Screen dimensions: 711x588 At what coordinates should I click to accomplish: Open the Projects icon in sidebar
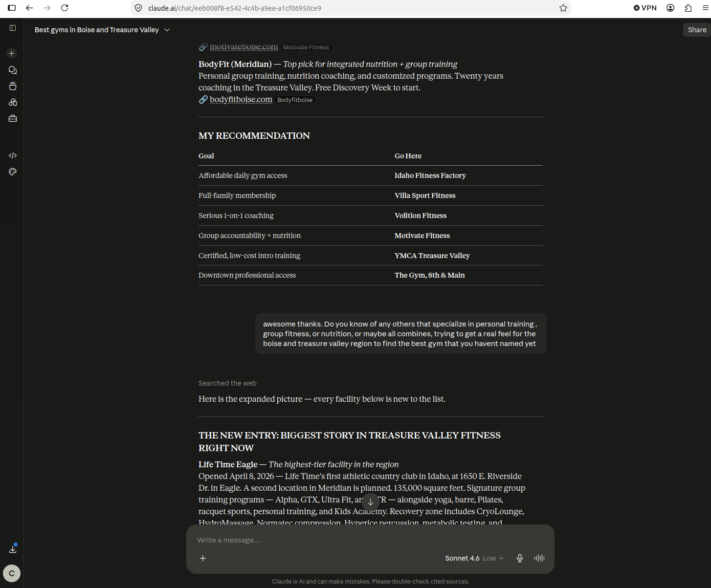(x=13, y=86)
